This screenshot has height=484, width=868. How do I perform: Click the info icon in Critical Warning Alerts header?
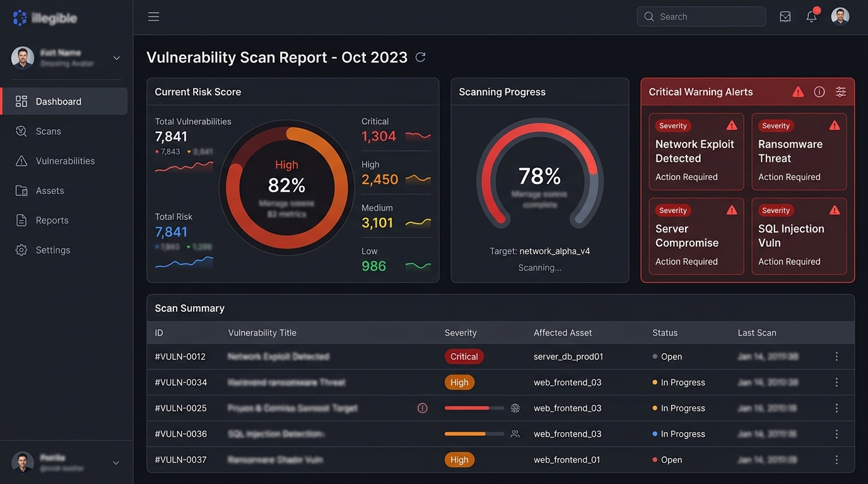(x=819, y=92)
